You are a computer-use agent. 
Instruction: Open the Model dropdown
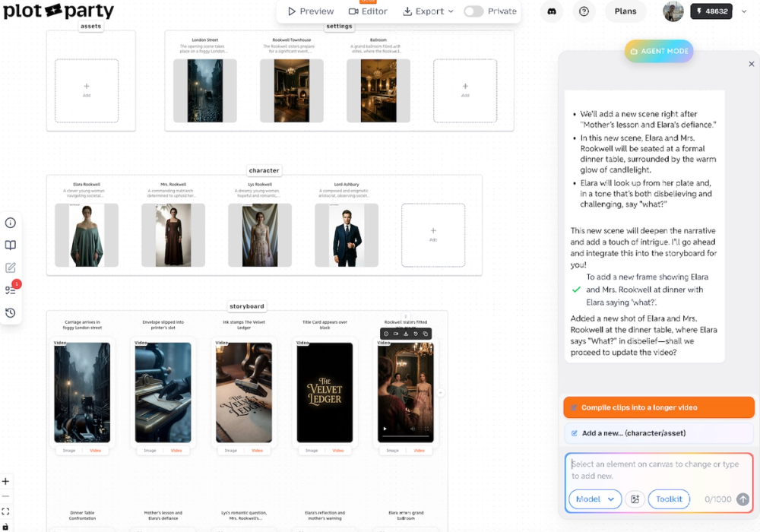click(x=595, y=499)
